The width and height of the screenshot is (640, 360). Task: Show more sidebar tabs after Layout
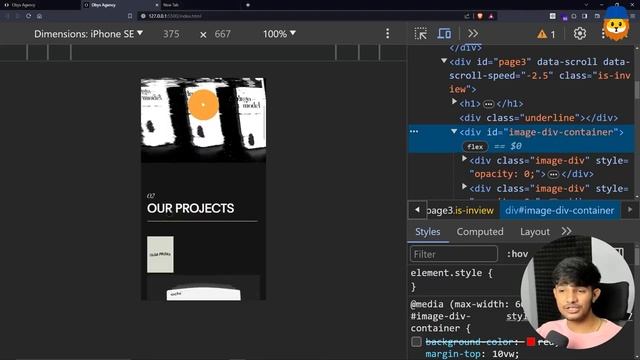click(x=566, y=231)
